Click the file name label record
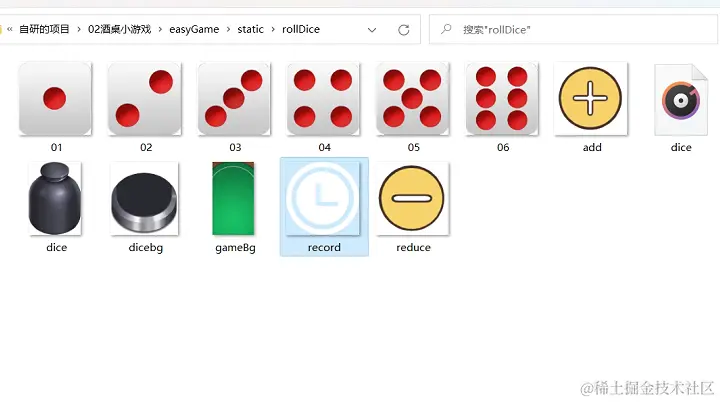Viewport: 720px width, 402px height. (324, 247)
